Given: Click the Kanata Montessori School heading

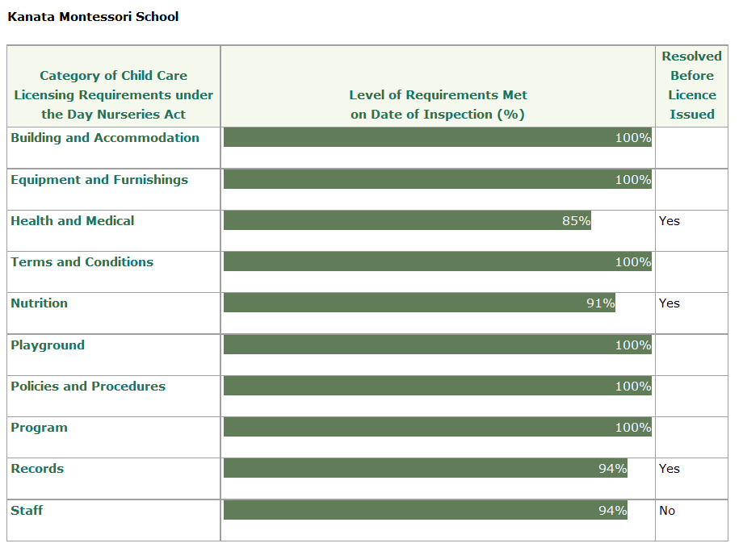Looking at the screenshot, I should 93,16.
